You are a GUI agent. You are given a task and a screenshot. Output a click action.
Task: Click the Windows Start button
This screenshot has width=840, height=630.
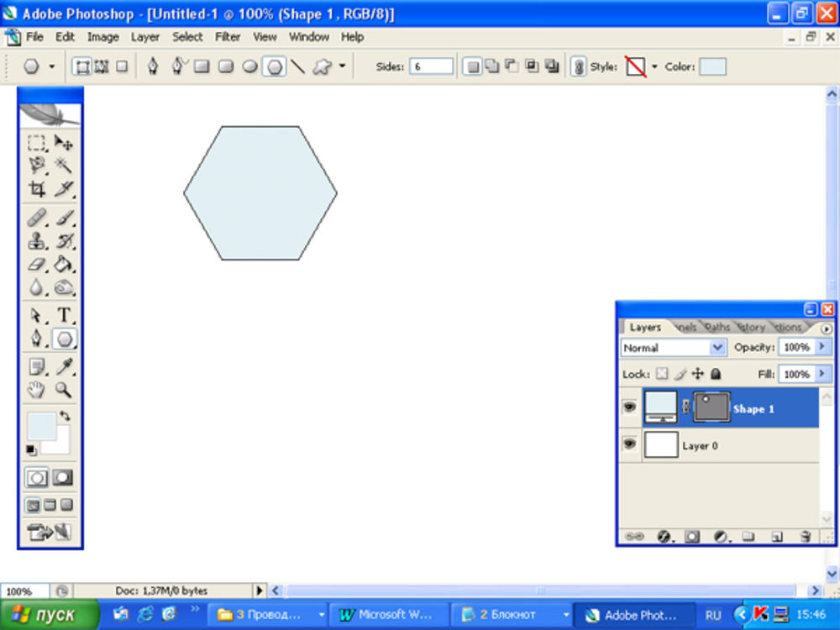coord(50,615)
